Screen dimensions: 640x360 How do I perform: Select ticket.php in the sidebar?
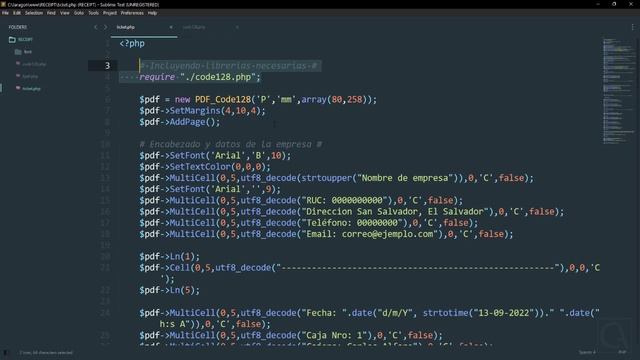pos(31,89)
